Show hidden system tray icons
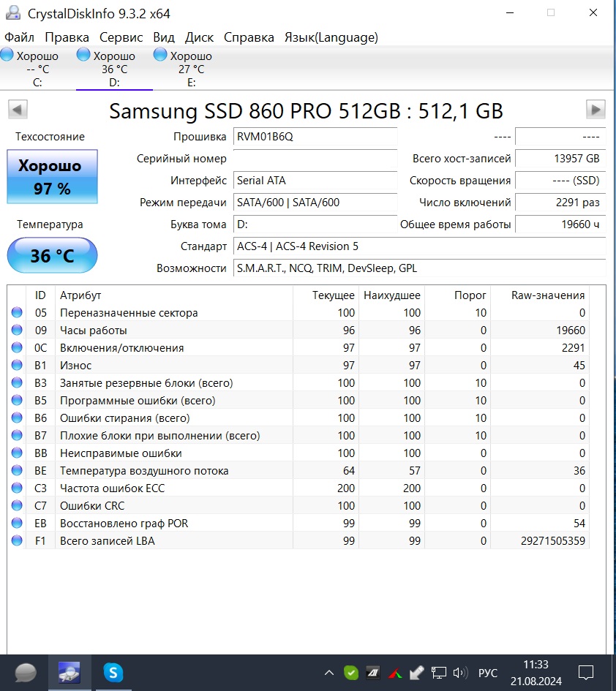This screenshot has width=616, height=691. tap(329, 673)
